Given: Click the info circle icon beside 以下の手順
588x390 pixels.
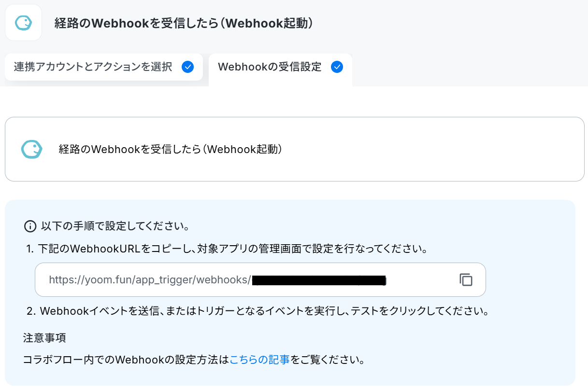Looking at the screenshot, I should click(x=30, y=226).
